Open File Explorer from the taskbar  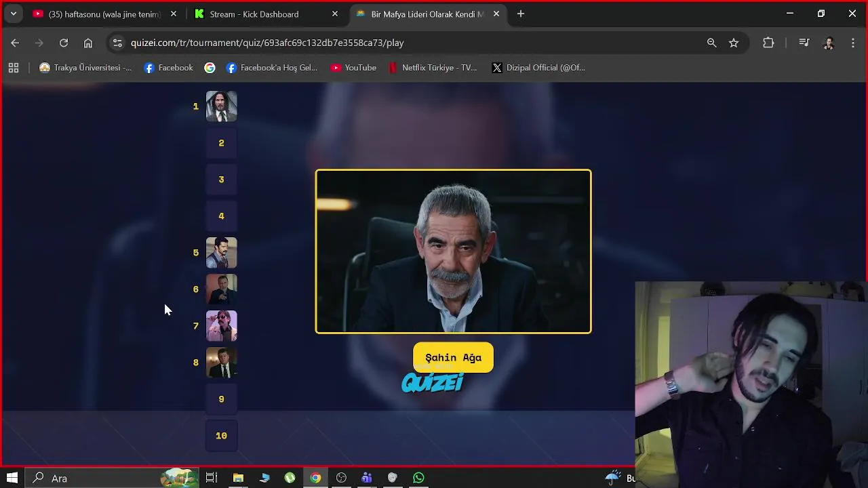[x=238, y=478]
